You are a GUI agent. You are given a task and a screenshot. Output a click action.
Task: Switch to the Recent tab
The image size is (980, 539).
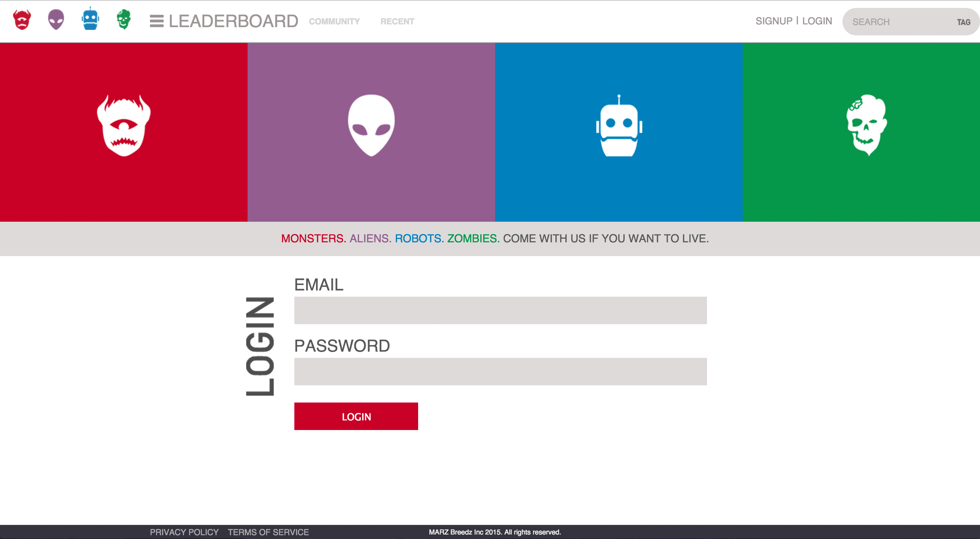pos(397,22)
